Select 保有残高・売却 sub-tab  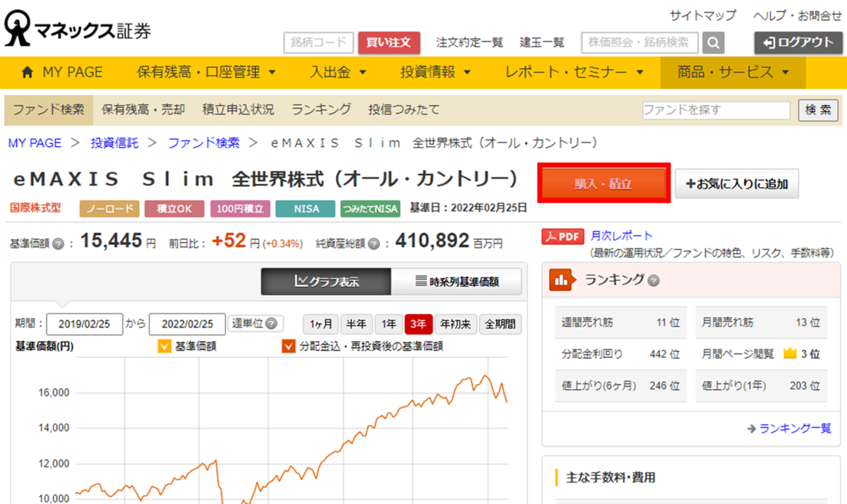click(143, 109)
